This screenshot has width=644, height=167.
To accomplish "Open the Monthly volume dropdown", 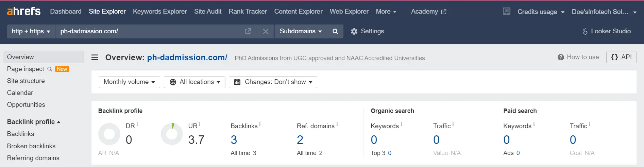I will click(130, 82).
